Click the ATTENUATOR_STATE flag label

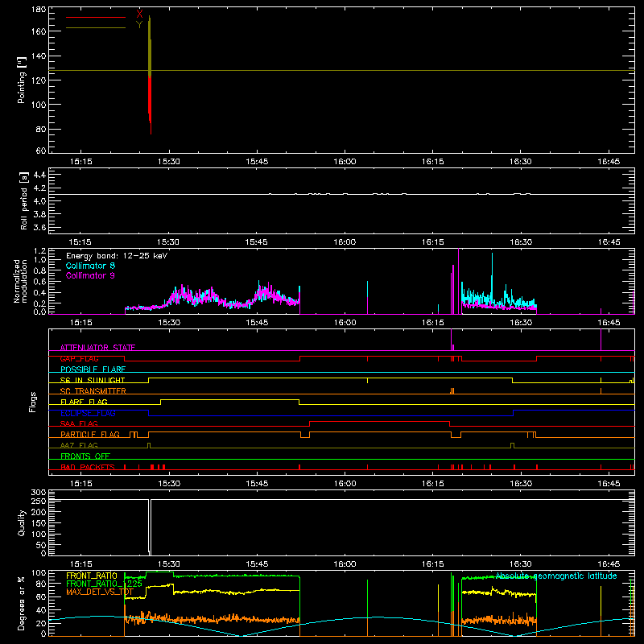pos(97,348)
